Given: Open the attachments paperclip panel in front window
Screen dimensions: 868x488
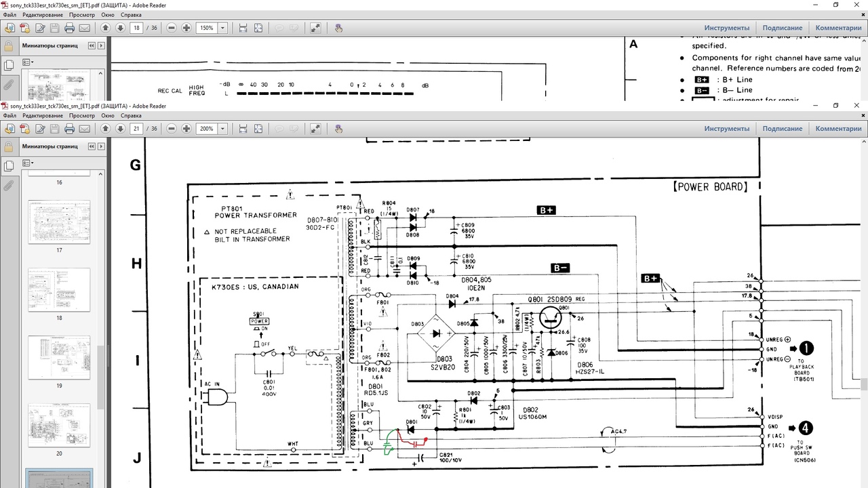Looking at the screenshot, I should click(9, 185).
